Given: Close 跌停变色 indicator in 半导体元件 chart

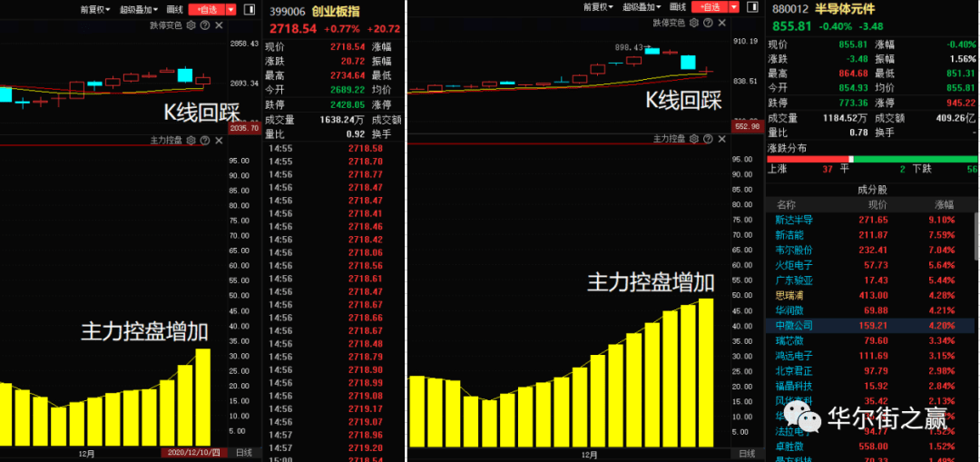Looking at the screenshot, I should click(x=722, y=23).
